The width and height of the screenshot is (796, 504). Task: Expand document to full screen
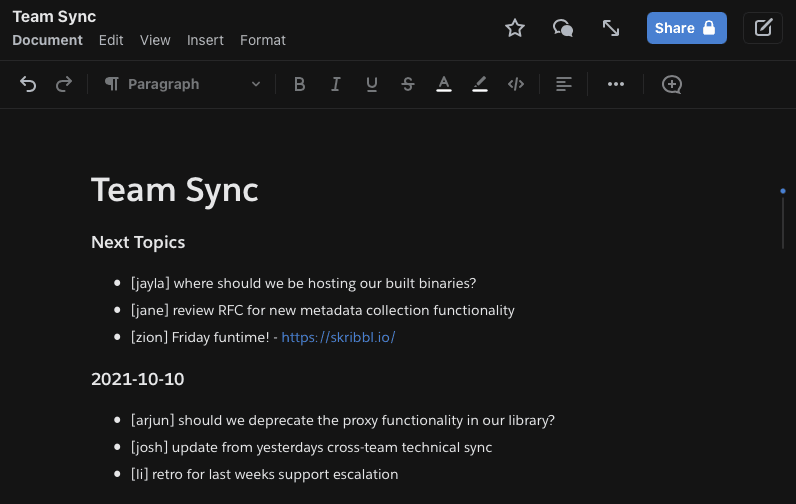(x=611, y=28)
